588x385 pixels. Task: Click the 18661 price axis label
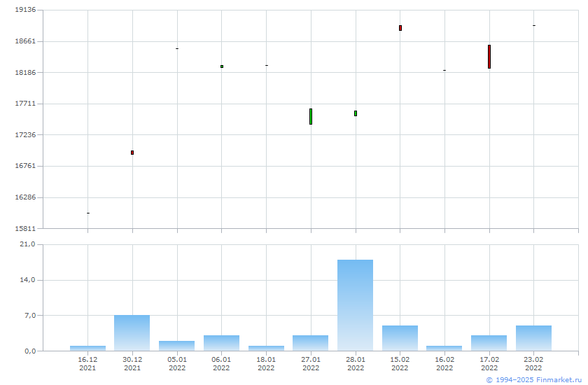[25, 41]
